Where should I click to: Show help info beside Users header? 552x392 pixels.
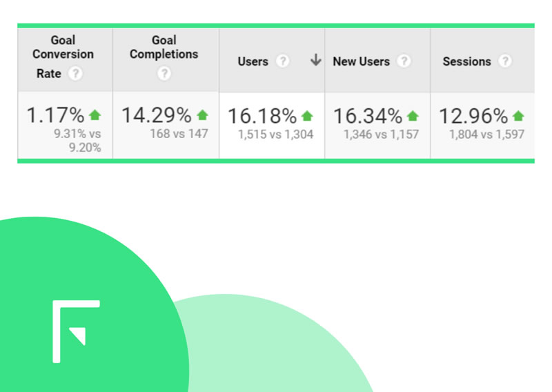pos(283,61)
